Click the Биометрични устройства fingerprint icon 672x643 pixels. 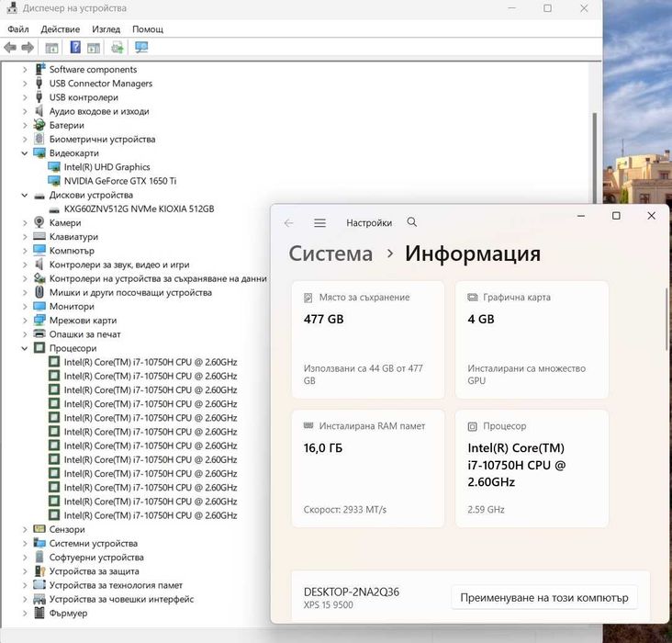[39, 139]
